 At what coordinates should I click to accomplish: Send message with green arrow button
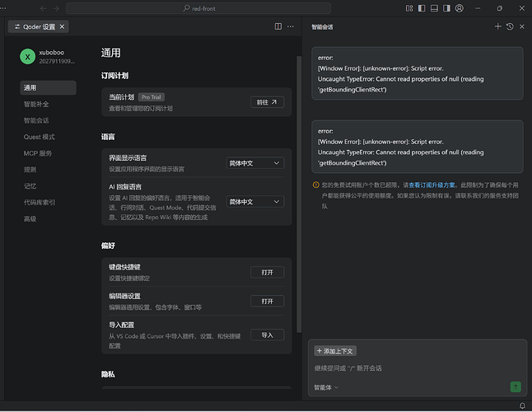pos(516,386)
